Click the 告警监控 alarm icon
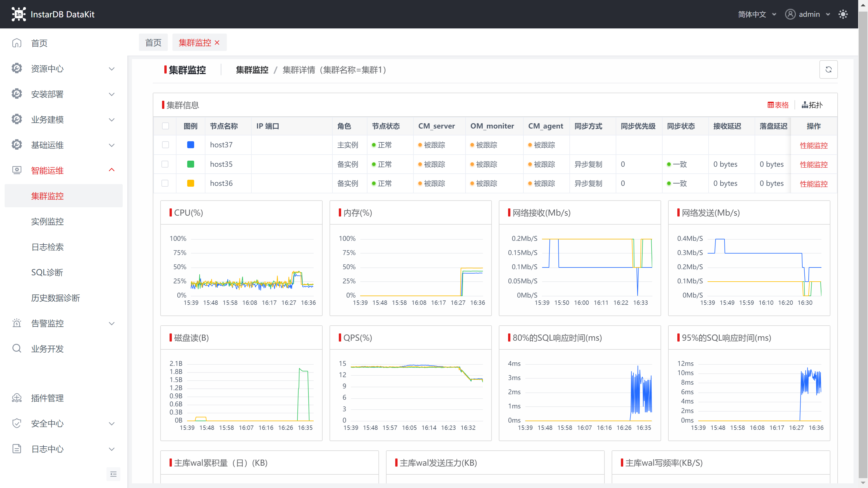The height and width of the screenshot is (488, 868). pyautogui.click(x=17, y=323)
